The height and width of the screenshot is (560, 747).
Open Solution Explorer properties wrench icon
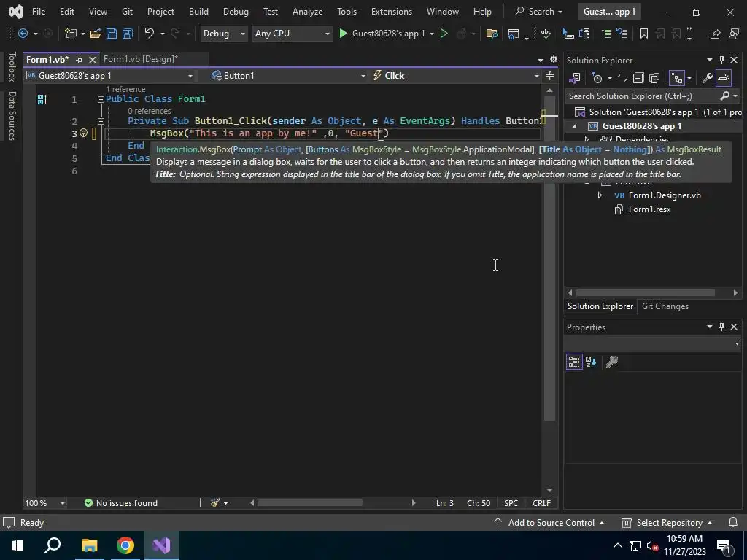point(707,77)
